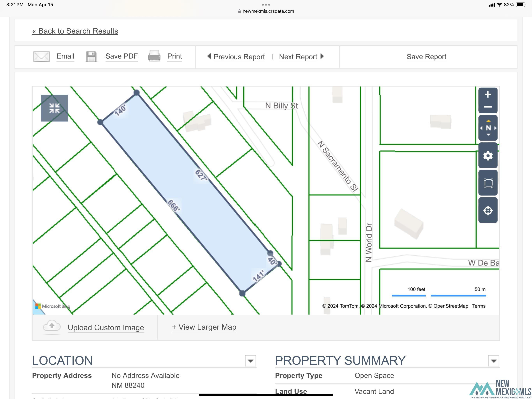Screen dimensions: 532x399
Task: Click Back to Search Results link
Action: (75, 31)
